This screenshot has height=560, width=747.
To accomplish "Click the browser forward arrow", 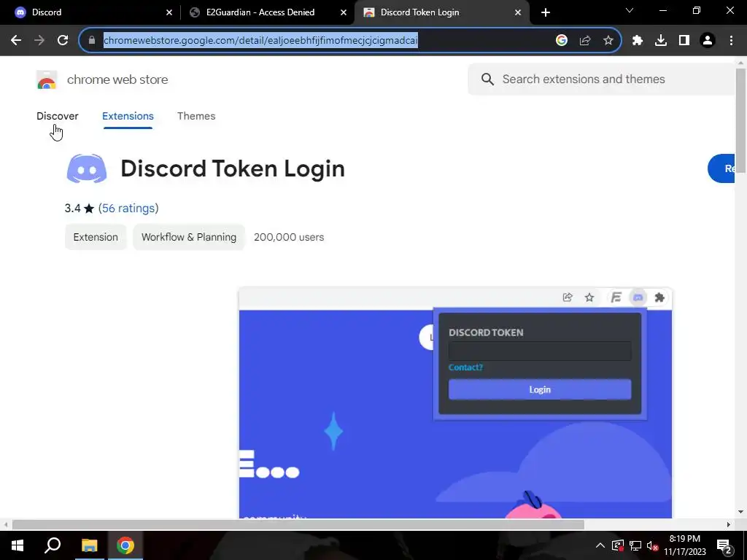I will click(x=39, y=41).
